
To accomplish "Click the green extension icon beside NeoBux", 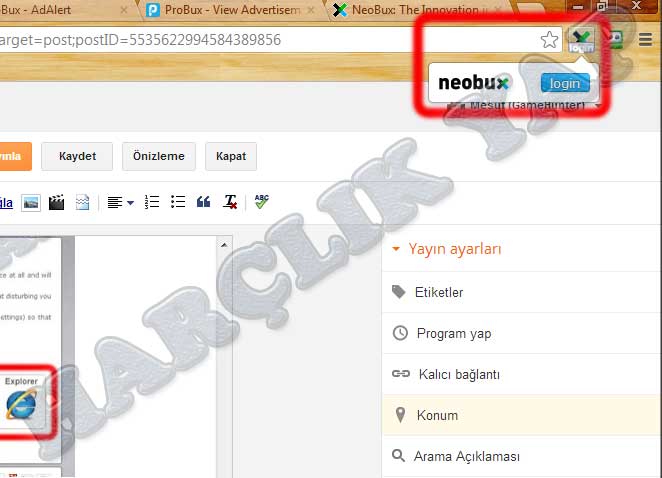I will tap(615, 40).
